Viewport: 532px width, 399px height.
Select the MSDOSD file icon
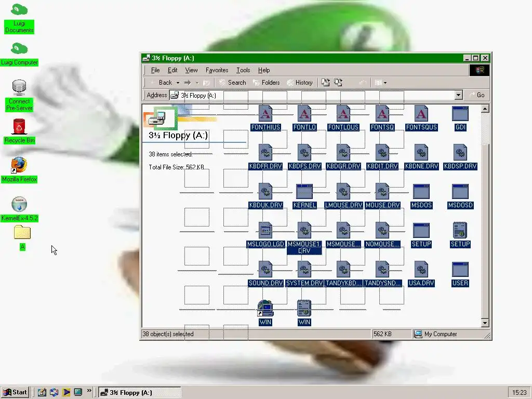(460, 196)
